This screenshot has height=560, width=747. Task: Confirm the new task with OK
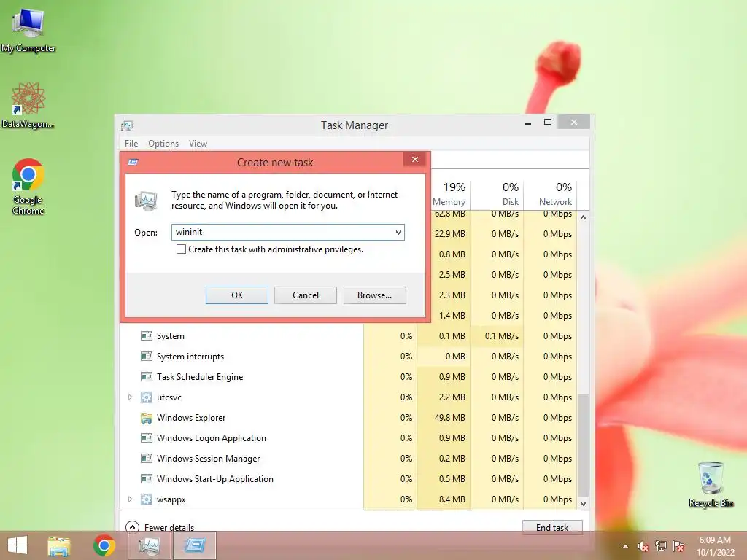[x=237, y=295]
